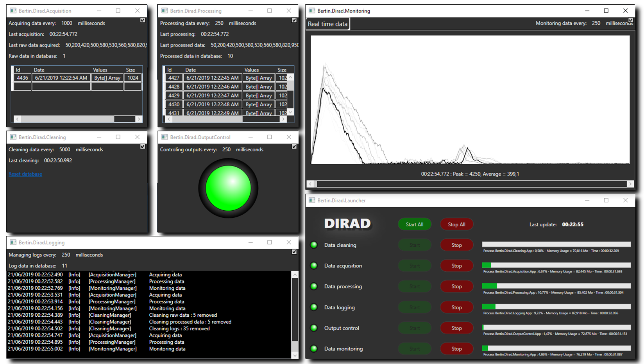Stop the Data monitoring process

pos(456,349)
